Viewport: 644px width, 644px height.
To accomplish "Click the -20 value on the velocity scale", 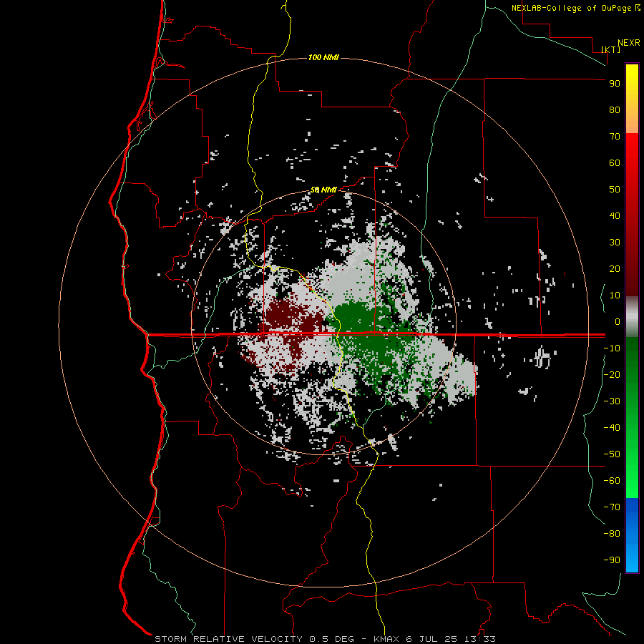I will (612, 374).
